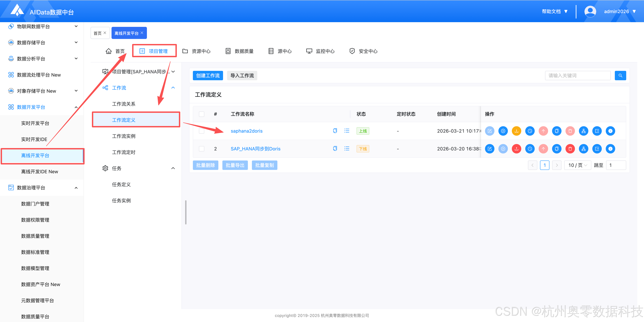This screenshot has width=644, height=322.
Task: Open the 帮助文档 dropdown
Action: 554,12
